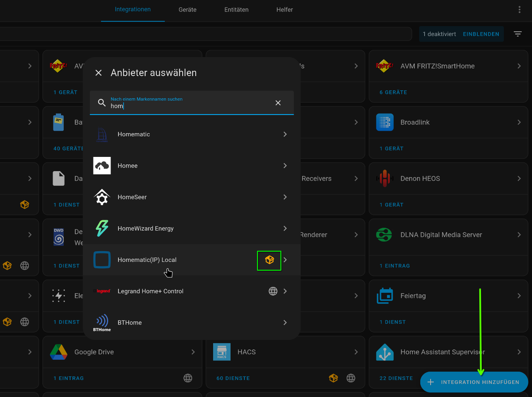Close the Anbieter auswählen dialog

[x=99, y=73]
